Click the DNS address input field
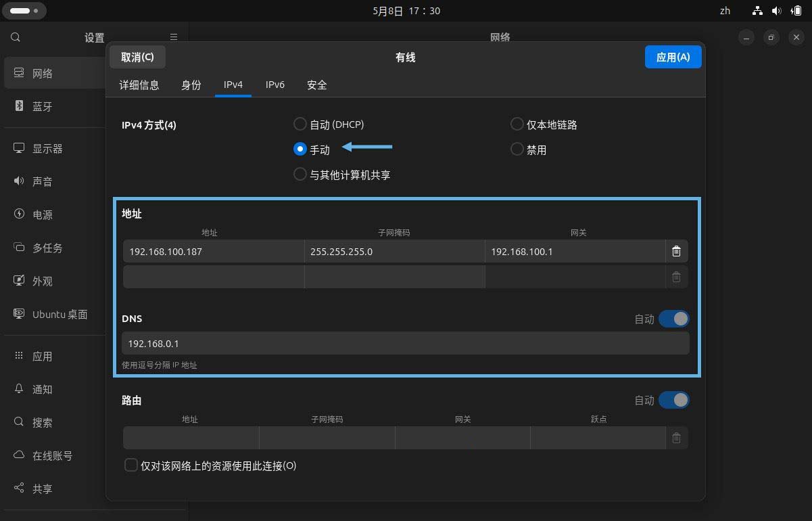812x521 pixels. [406, 343]
